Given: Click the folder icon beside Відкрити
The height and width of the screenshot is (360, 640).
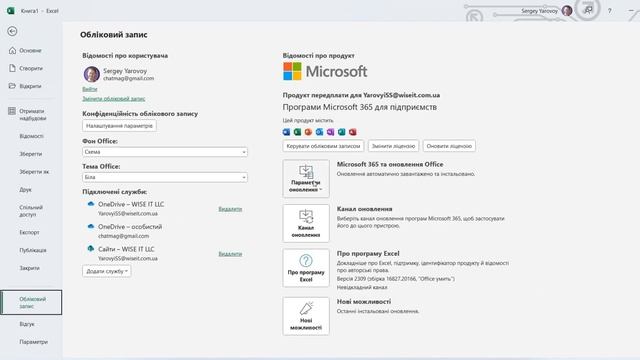Looking at the screenshot, I should point(12,86).
